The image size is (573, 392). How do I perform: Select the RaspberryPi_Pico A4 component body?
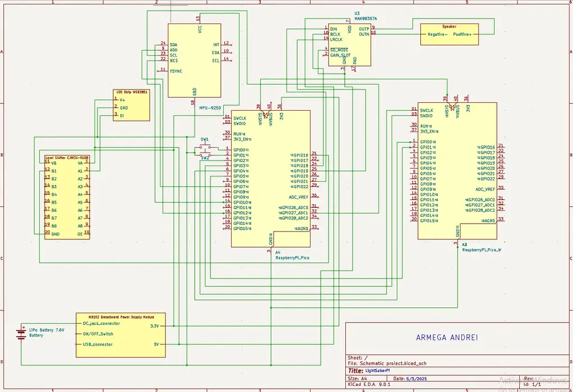pyautogui.click(x=271, y=178)
